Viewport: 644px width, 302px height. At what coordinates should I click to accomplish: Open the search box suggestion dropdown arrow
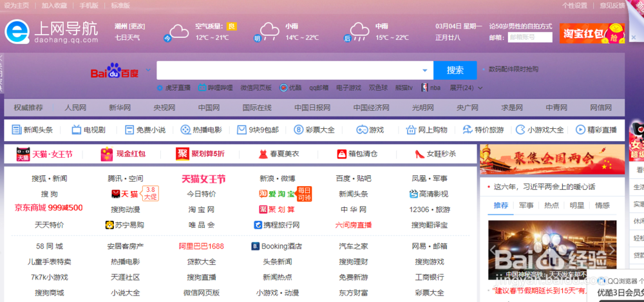424,71
